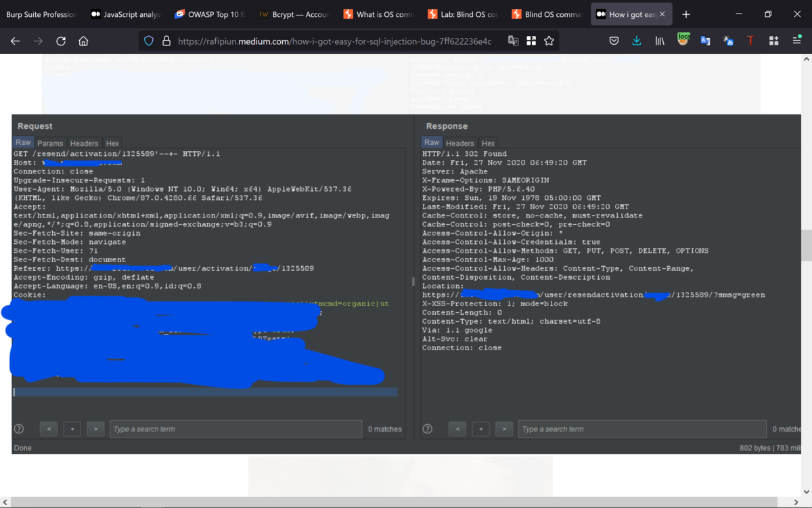Click the 'X-Powered-By: PHP/5.6.40' header

coord(478,189)
